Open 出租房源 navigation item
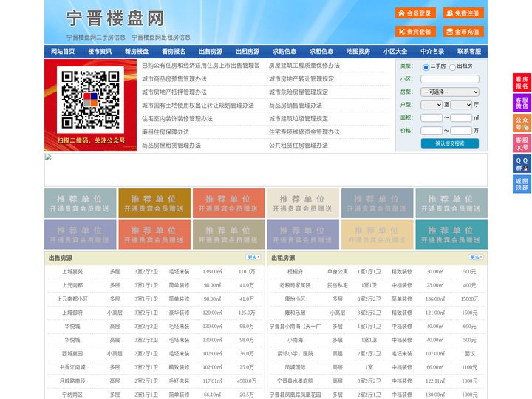 [x=248, y=51]
